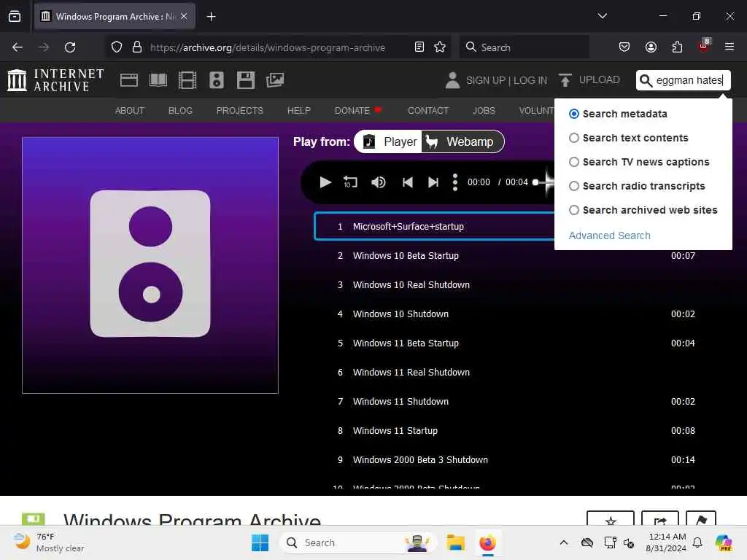747x560 pixels.
Task: Open the PROJECTS menu item
Action: point(239,111)
